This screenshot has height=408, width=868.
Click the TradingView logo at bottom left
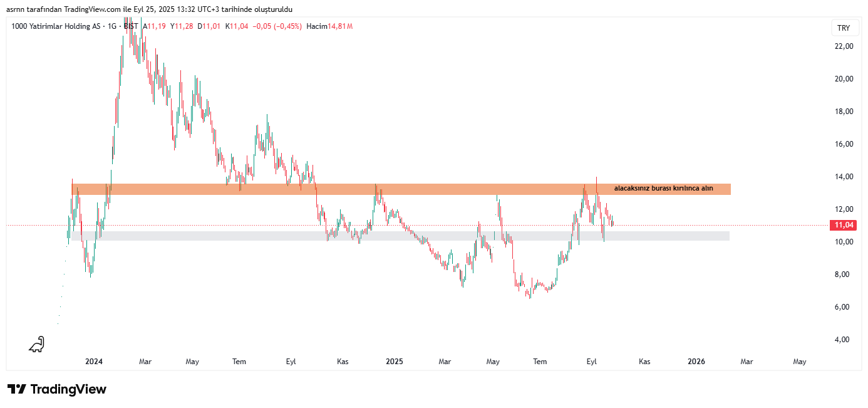pyautogui.click(x=57, y=389)
